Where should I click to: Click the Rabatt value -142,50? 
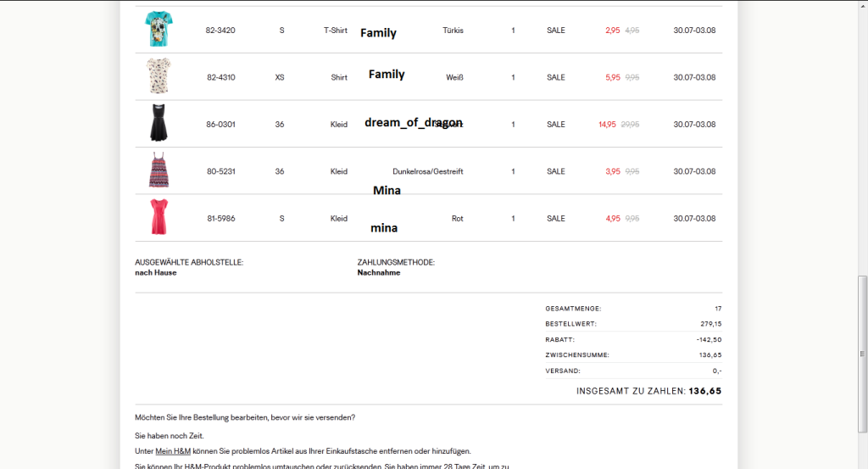(709, 339)
